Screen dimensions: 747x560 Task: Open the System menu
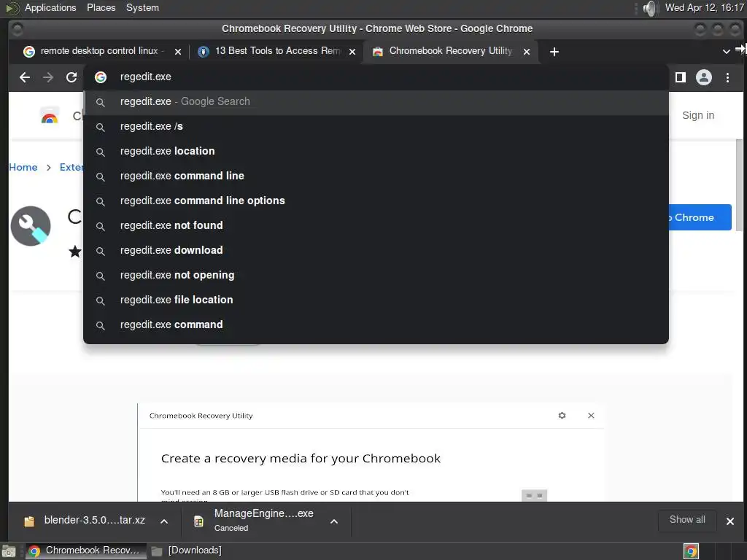[142, 7]
